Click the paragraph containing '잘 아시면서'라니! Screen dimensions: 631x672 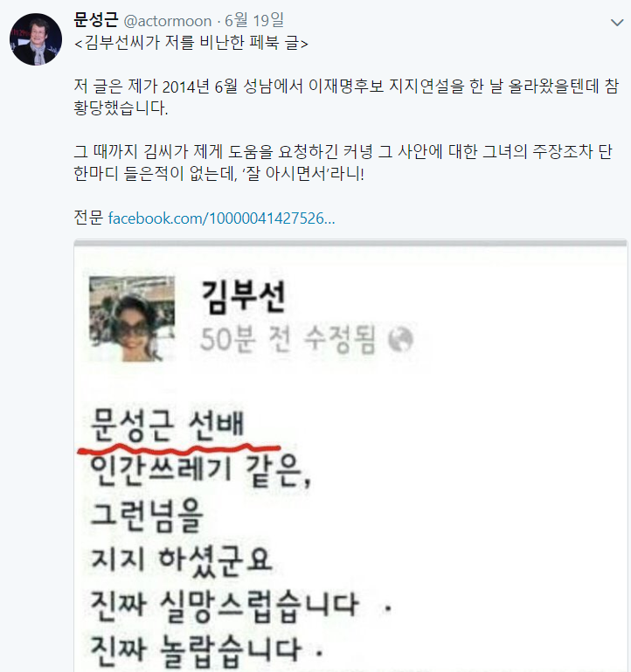pos(343,163)
